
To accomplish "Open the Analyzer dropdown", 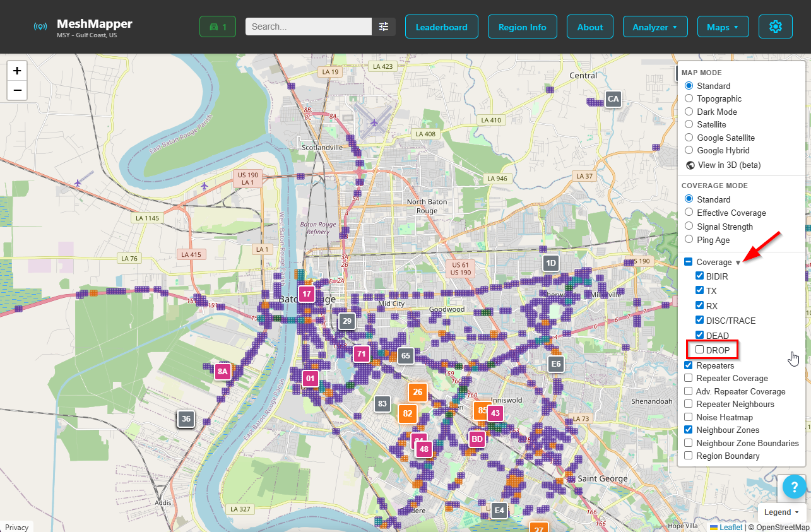I will (x=655, y=27).
